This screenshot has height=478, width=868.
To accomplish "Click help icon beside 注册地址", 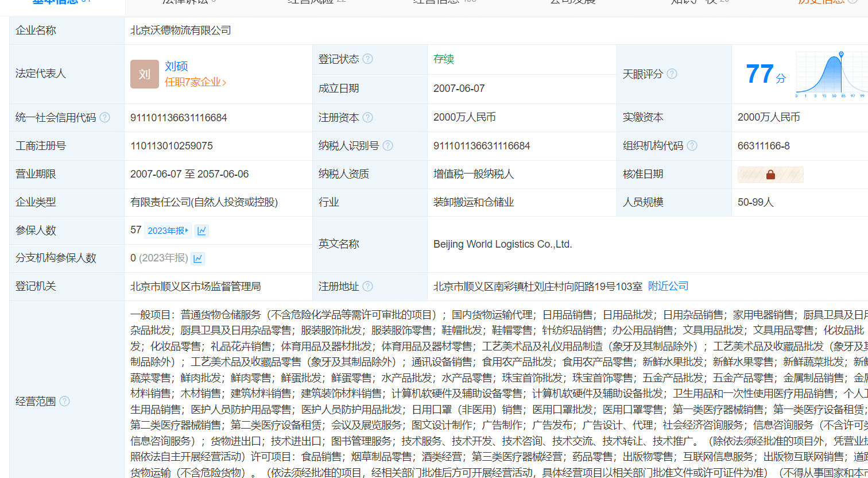I will tap(368, 286).
